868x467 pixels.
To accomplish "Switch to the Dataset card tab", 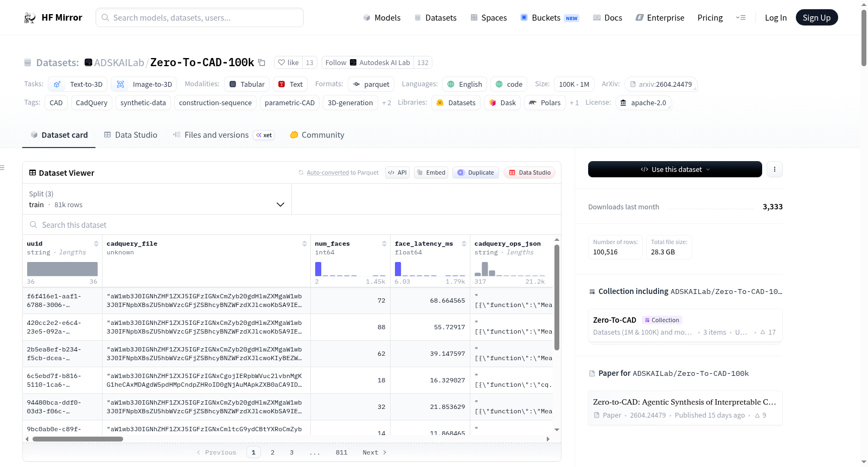I will tap(59, 135).
